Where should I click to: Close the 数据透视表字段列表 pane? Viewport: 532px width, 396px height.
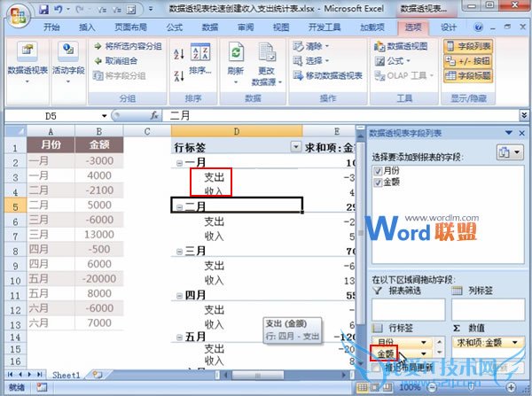pos(522,133)
